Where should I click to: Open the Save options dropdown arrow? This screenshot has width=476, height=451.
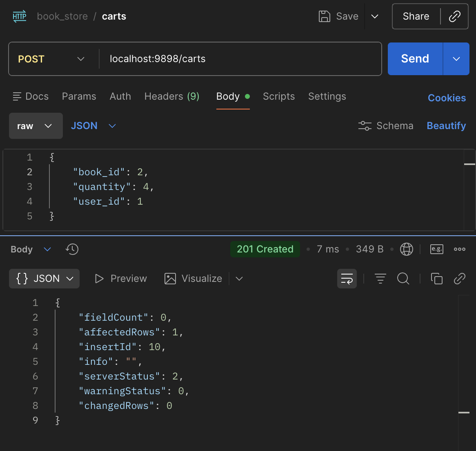click(x=375, y=16)
